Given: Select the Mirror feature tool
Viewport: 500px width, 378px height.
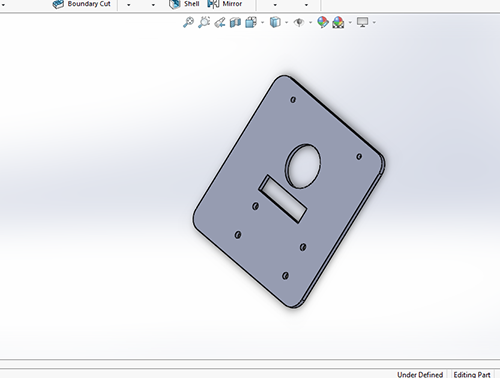Looking at the screenshot, I should pyautogui.click(x=225, y=4).
